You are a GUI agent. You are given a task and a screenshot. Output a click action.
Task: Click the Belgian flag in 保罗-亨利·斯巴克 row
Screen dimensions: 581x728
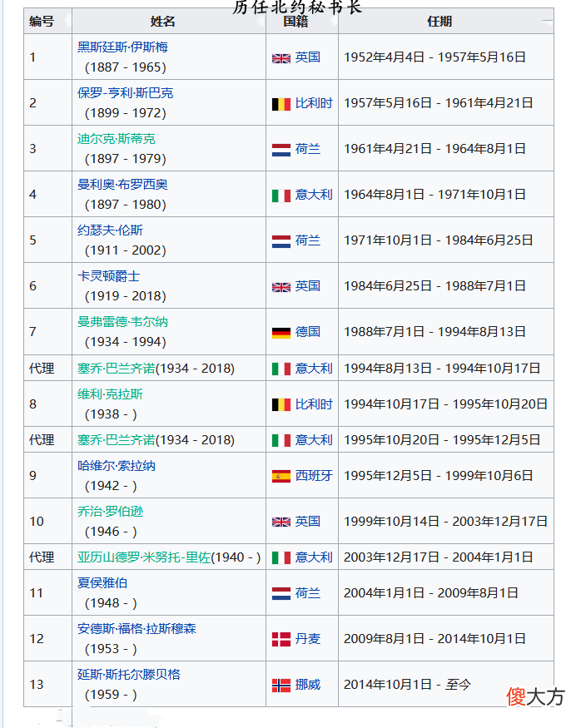click(281, 104)
